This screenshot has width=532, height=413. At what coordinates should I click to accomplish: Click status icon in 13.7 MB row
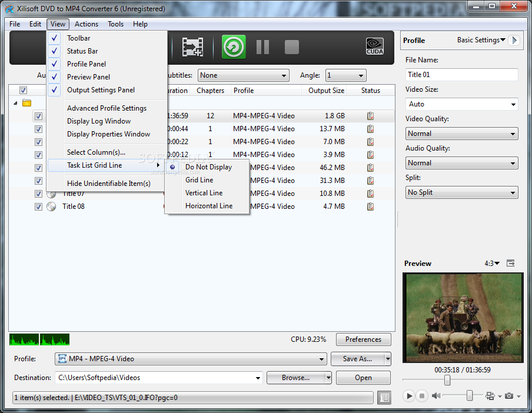click(x=371, y=129)
